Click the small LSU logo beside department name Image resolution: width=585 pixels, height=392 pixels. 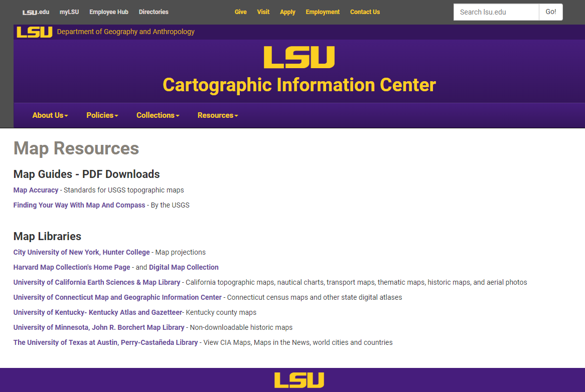[34, 32]
